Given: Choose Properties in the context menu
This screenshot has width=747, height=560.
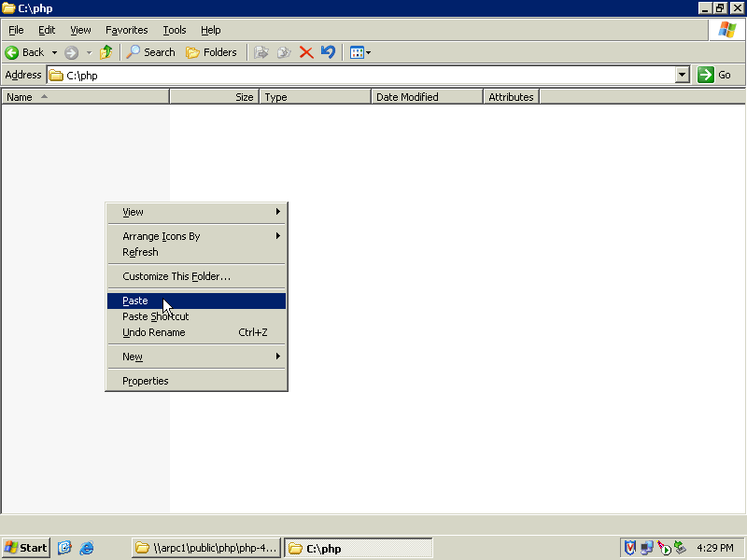Looking at the screenshot, I should (x=146, y=381).
